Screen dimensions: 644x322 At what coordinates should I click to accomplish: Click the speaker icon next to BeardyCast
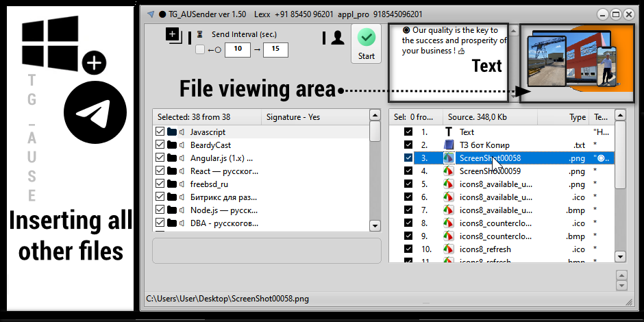[182, 145]
